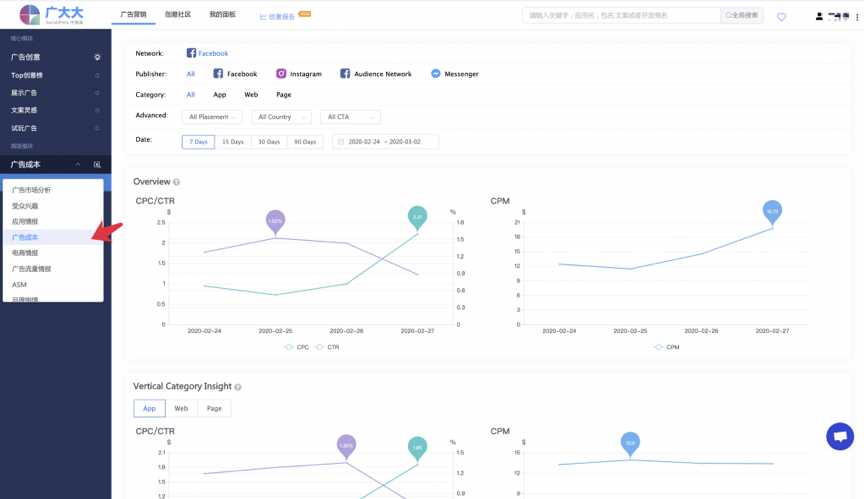864x499 pixels.
Task: Click the Facebook network icon
Action: pos(191,53)
